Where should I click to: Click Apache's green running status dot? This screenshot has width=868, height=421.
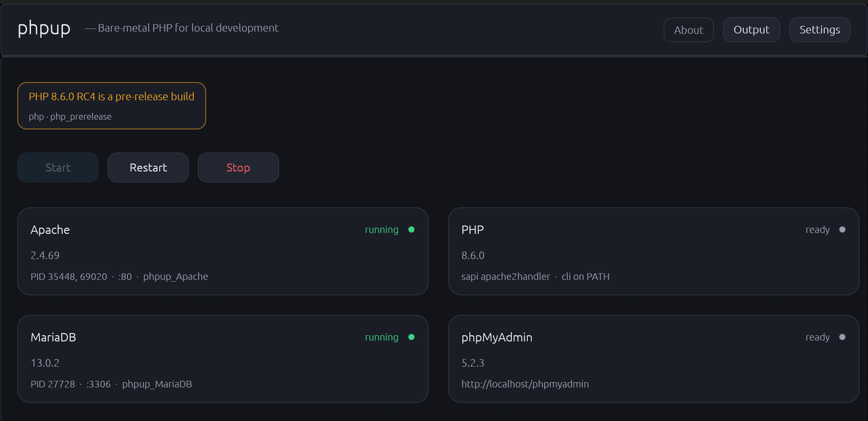[x=411, y=230]
